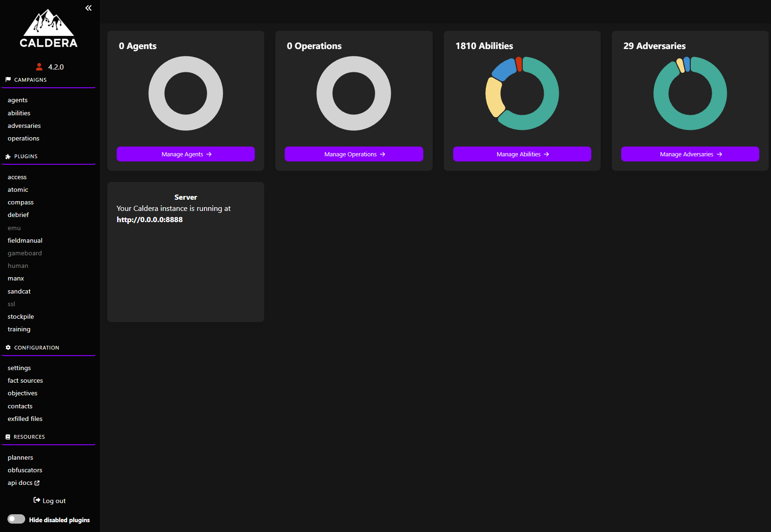Select yellow segment of Abilities donut chart

click(493, 97)
